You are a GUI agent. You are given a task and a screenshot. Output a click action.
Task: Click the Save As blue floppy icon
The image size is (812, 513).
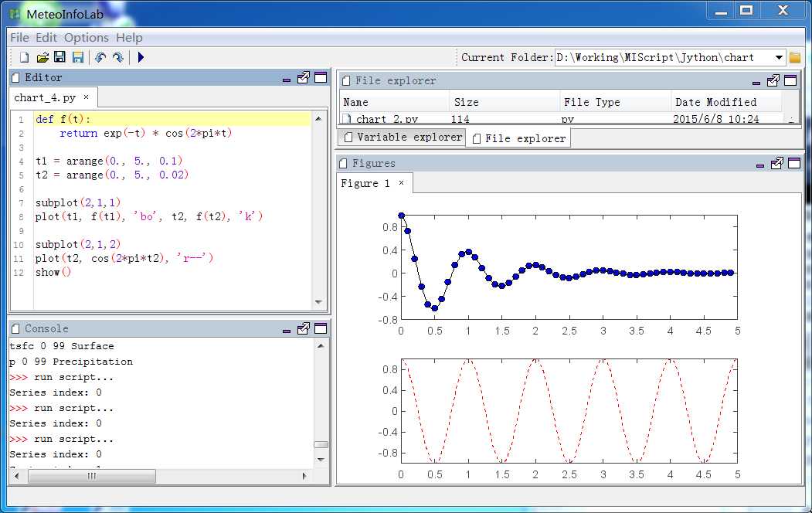point(78,57)
